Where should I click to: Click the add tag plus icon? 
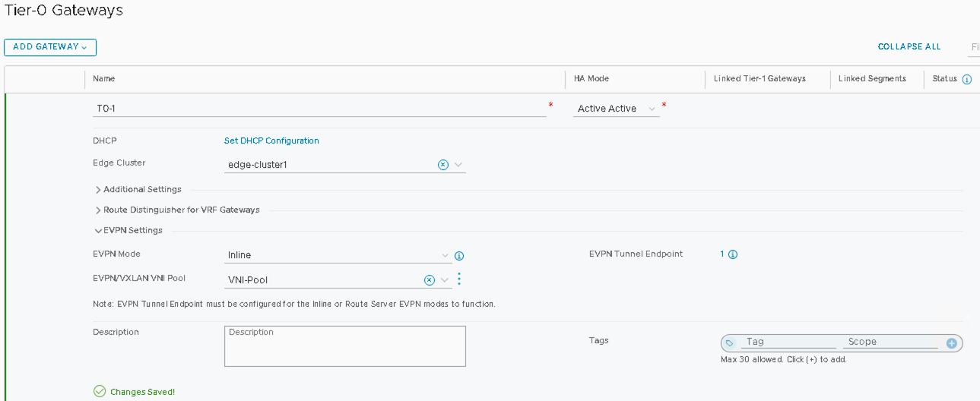951,343
